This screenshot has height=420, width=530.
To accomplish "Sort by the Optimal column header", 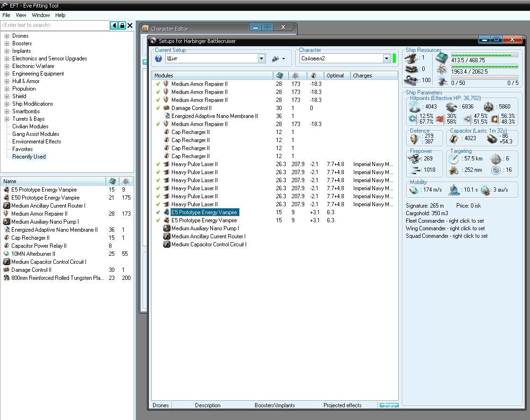I will pyautogui.click(x=337, y=76).
